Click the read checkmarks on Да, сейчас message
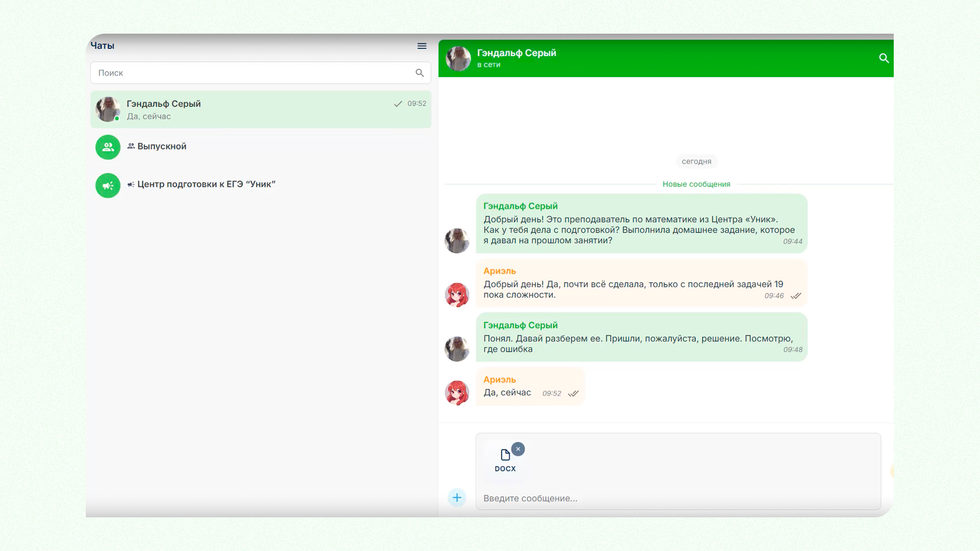 [573, 393]
